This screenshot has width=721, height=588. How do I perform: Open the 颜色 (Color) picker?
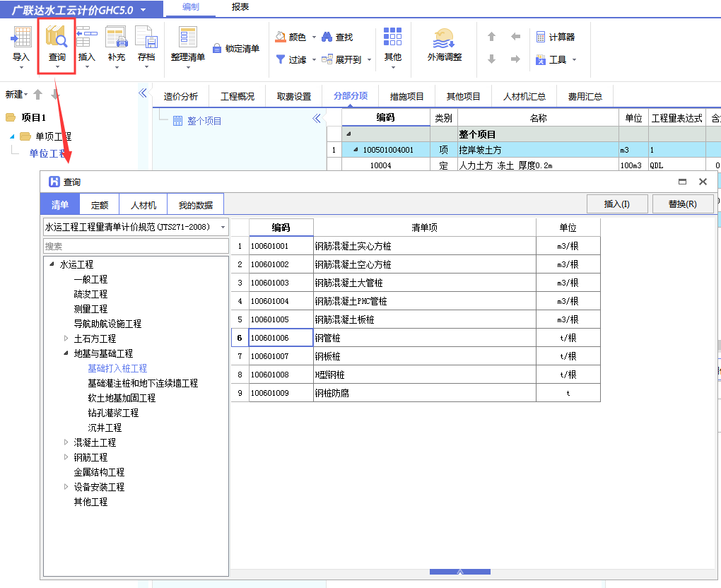tap(293, 36)
